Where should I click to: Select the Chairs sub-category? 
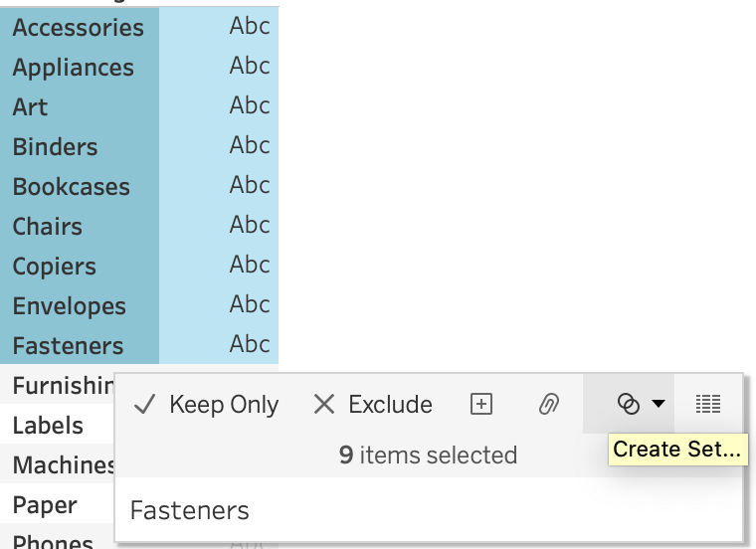[47, 227]
